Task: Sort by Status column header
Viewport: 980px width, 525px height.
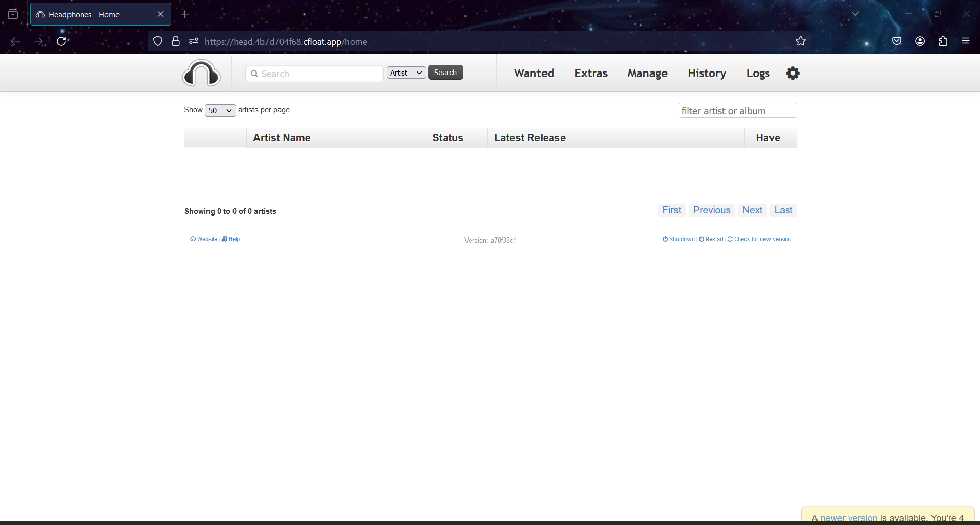Action: click(x=456, y=138)
